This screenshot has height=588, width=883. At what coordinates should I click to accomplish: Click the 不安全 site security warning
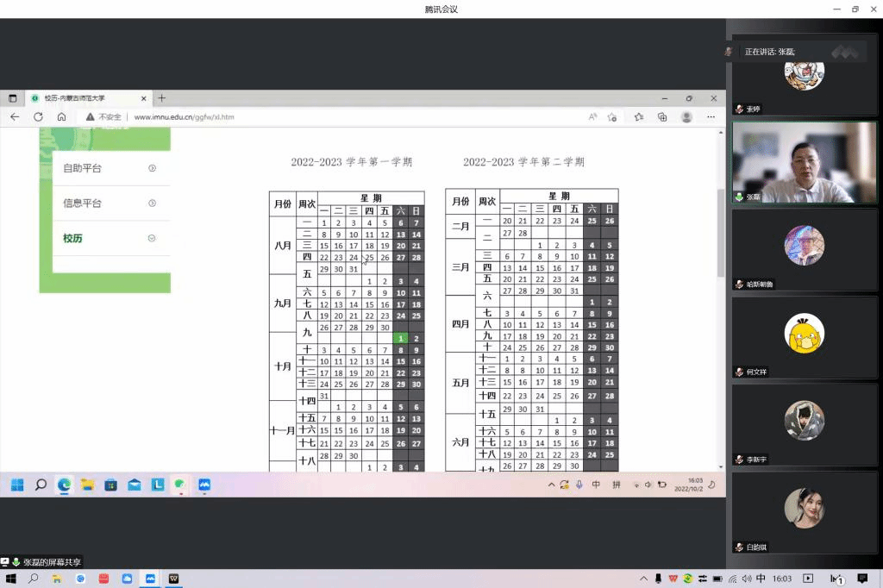103,116
